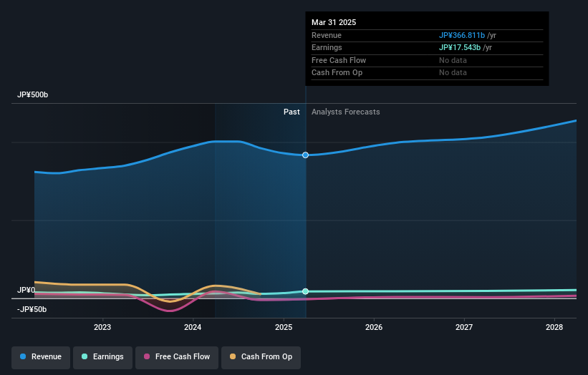
Task: Click No data in Free Cash Flow row
Action: point(453,60)
